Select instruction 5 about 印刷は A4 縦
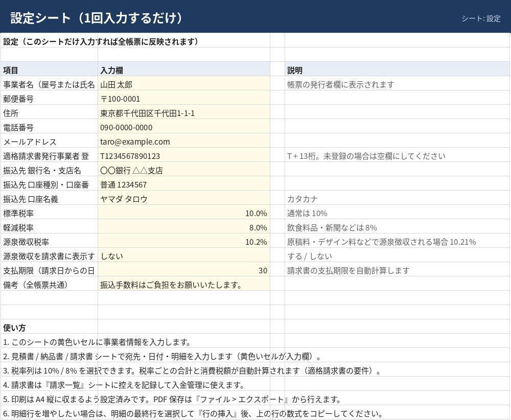The width and height of the screenshot is (511, 420). coord(172,399)
